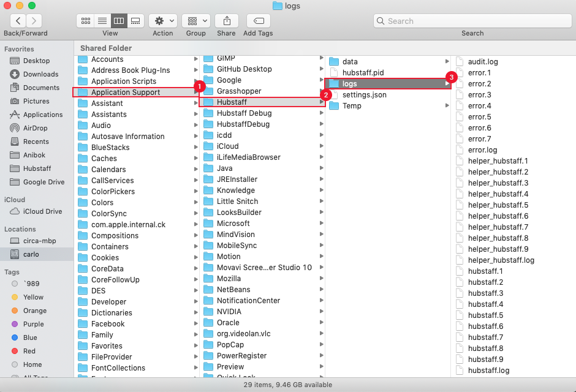Viewport: 576px width, 392px height.
Task: Switch to gallery view
Action: point(135,21)
